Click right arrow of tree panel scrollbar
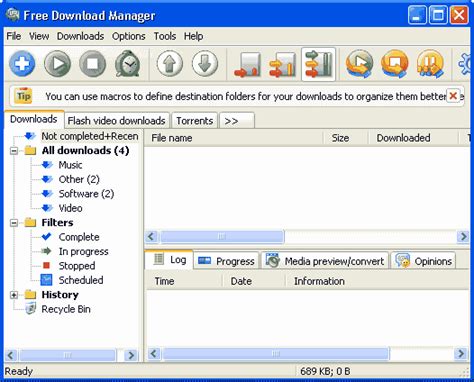This screenshot has width=474, height=382. click(x=131, y=355)
